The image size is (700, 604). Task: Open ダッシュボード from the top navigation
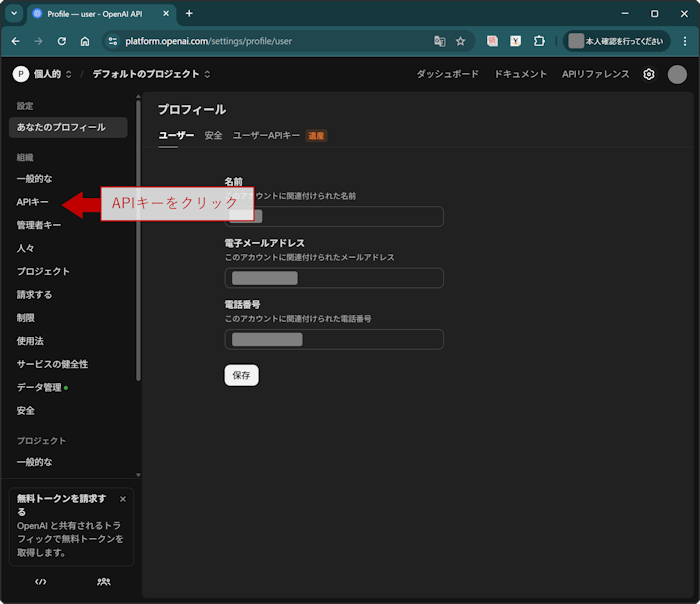(x=447, y=74)
